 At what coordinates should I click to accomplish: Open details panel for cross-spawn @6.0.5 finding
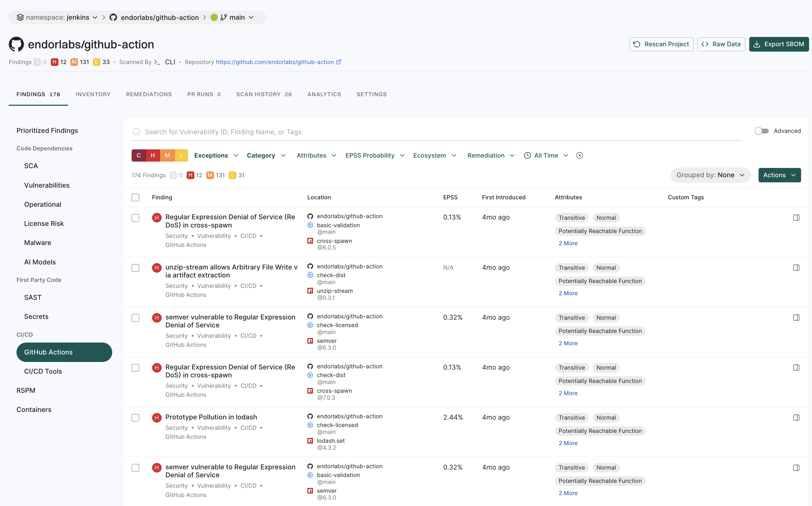[x=796, y=218]
